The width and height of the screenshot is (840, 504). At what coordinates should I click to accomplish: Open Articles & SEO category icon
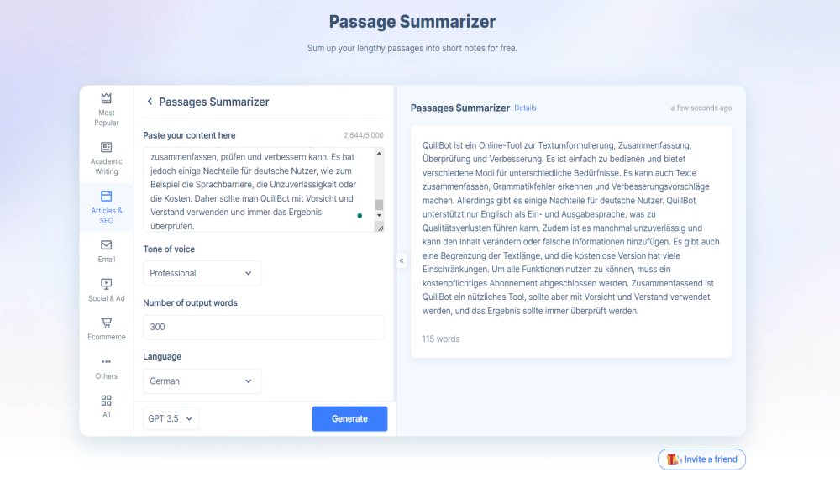[x=106, y=197]
